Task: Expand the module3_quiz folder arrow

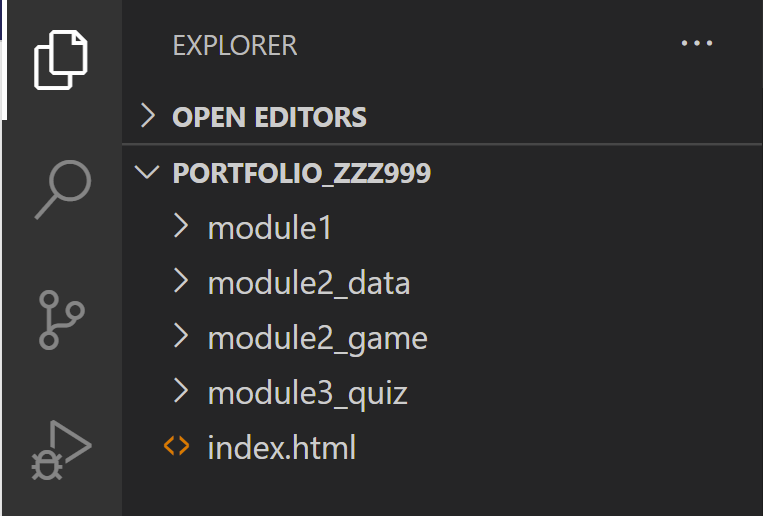Action: pyautogui.click(x=181, y=391)
